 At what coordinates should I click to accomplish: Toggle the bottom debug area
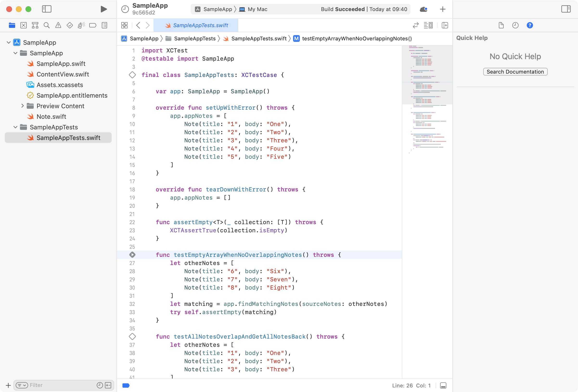[443, 386]
